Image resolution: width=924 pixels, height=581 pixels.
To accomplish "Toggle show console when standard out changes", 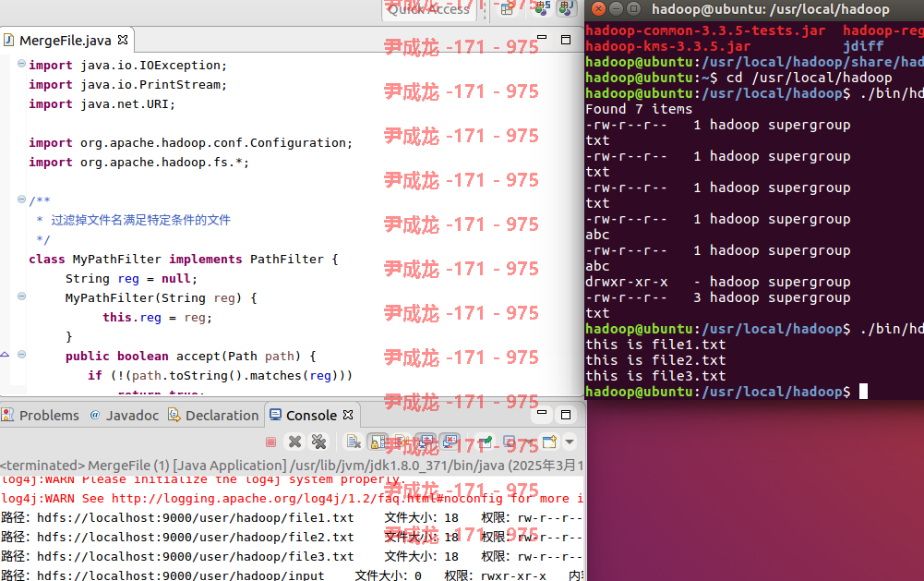I will pyautogui.click(x=426, y=442).
